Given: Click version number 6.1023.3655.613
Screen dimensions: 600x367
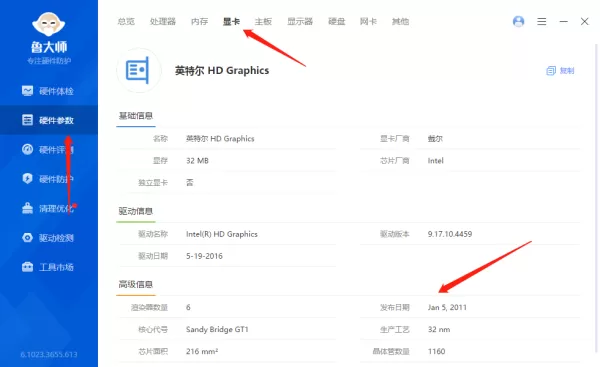Looking at the screenshot, I should 49,355.
